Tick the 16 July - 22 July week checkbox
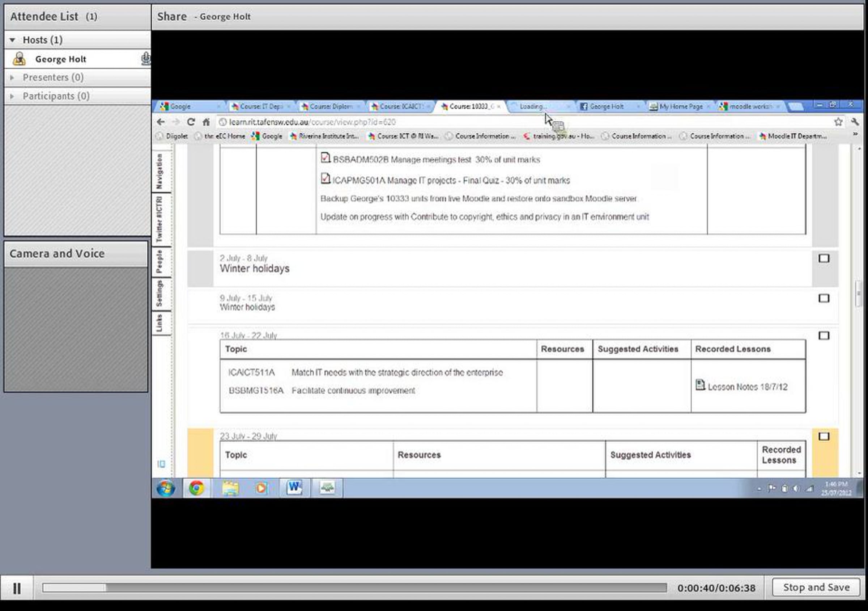The image size is (868, 611). pyautogui.click(x=824, y=336)
